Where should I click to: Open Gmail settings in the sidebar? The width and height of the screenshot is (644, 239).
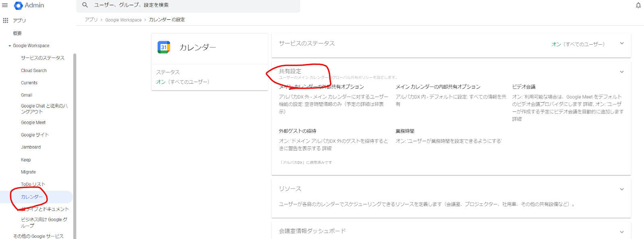[x=27, y=95]
